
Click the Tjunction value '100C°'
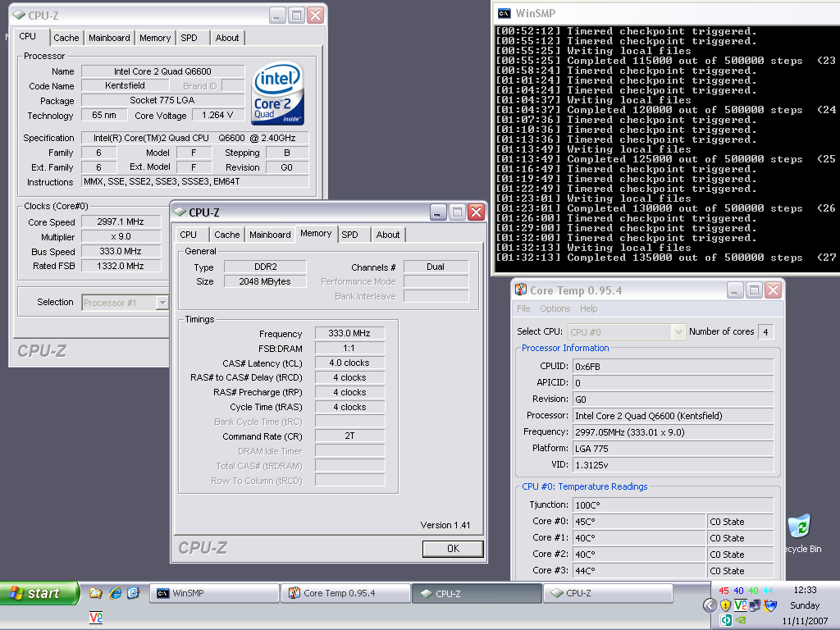coord(673,504)
